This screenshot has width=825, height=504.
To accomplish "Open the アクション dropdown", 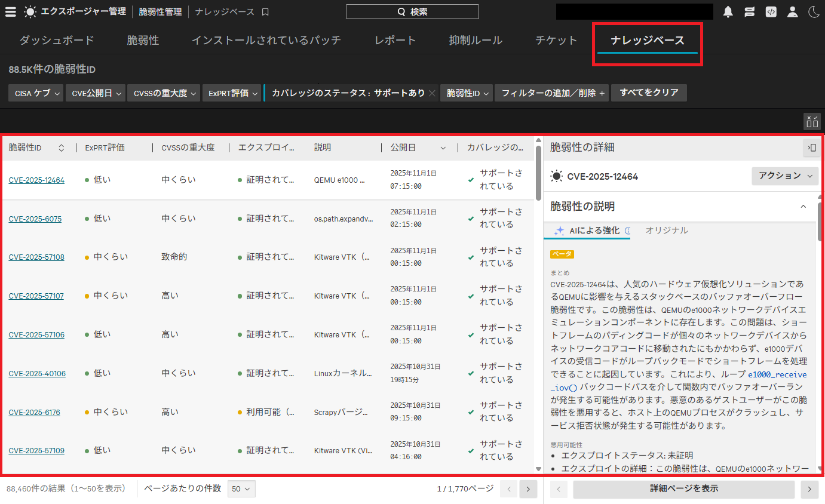I will coord(785,176).
